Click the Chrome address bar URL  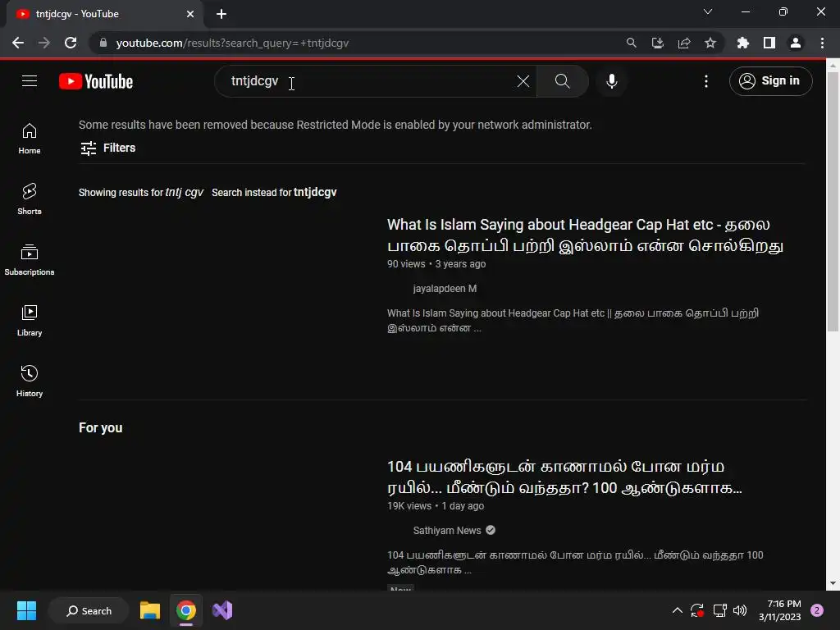[x=232, y=43]
